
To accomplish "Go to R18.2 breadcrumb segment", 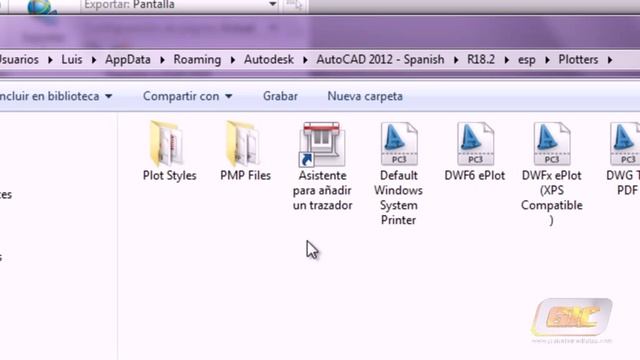I will 481,60.
